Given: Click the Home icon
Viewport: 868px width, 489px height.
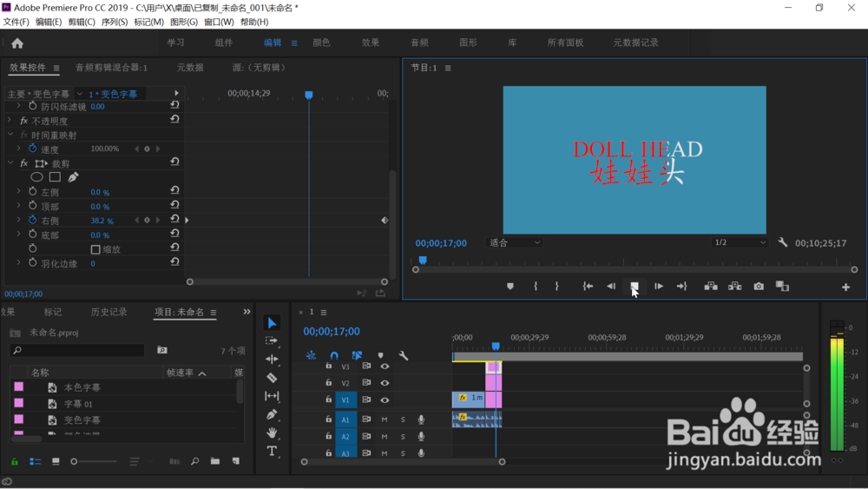Looking at the screenshot, I should click(x=17, y=43).
